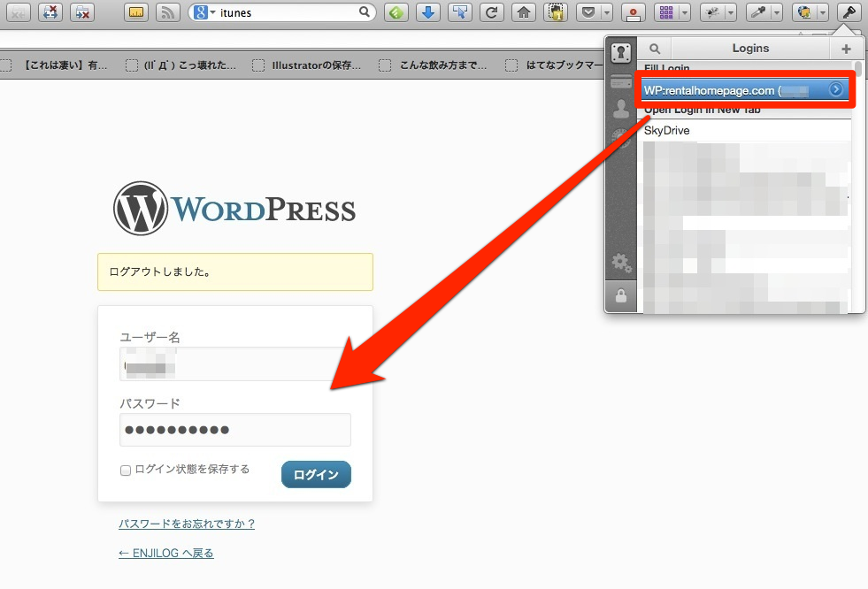Click the window icon with red X

coord(82,12)
